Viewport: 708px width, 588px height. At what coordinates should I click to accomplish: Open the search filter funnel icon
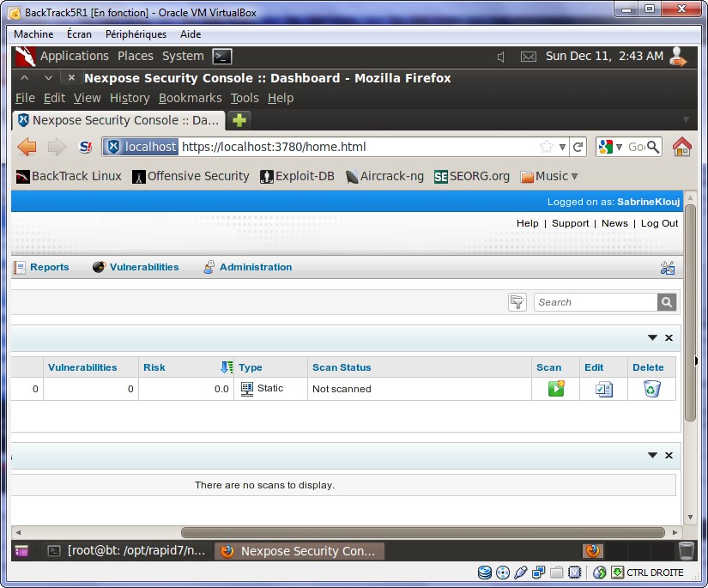[517, 302]
